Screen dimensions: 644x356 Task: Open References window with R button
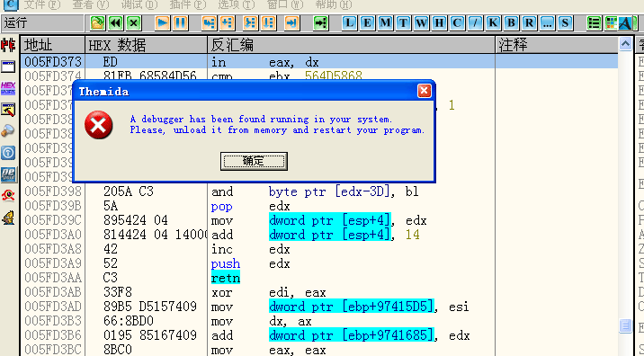pyautogui.click(x=529, y=22)
